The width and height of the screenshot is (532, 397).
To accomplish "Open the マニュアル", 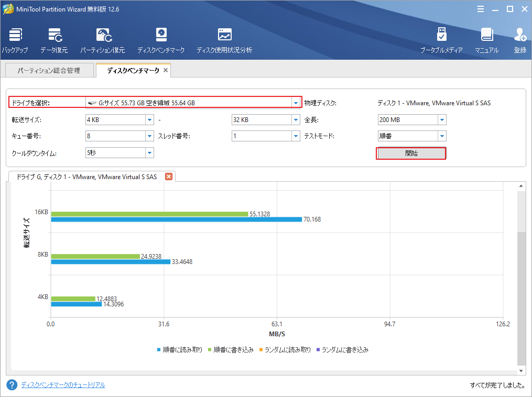I will click(487, 40).
